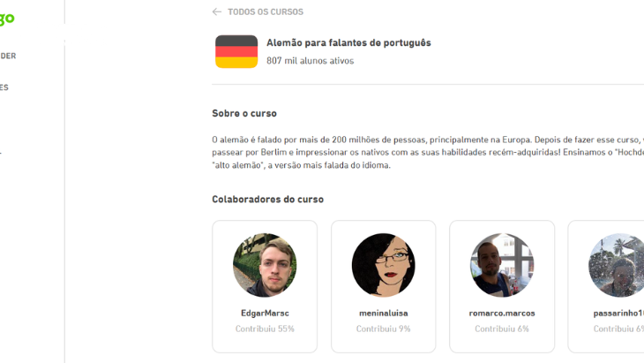Go back via TODOS OS CURSOS link
Screen dimensions: 644x363
pos(266,11)
